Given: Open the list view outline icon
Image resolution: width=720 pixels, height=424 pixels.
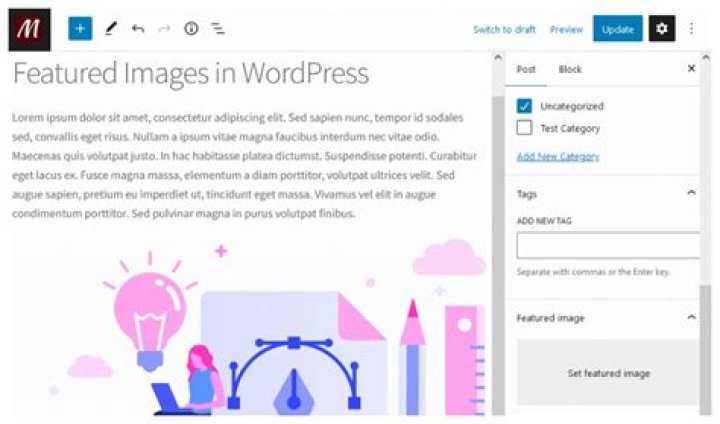Looking at the screenshot, I should click(x=218, y=29).
